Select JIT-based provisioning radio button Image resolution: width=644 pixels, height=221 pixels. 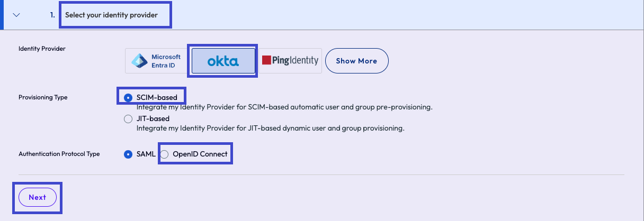128,119
